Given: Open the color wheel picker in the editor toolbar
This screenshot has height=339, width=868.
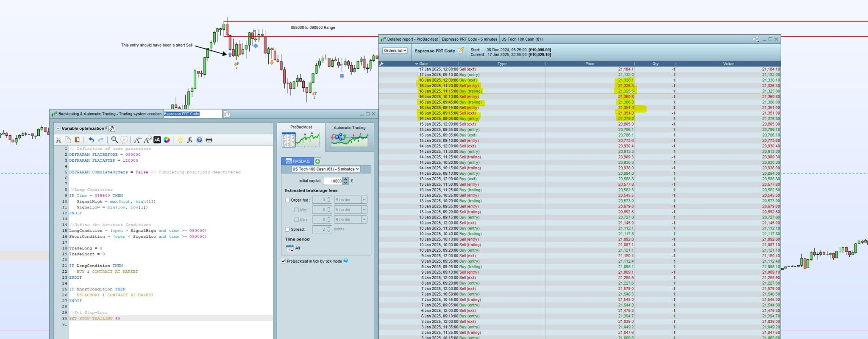Looking at the screenshot, I should tap(167, 140).
